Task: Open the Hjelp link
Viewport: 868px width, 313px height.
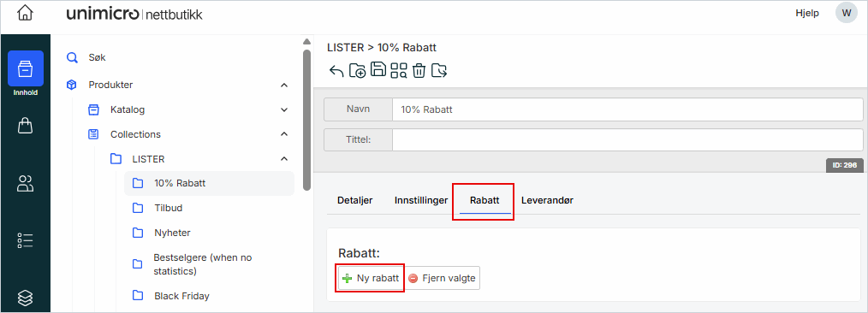Action: 807,14
